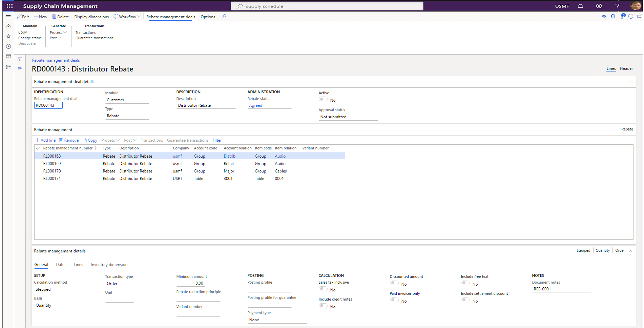Click the Delete trash icon
Screen dimensions: 644x328
coord(55,16)
